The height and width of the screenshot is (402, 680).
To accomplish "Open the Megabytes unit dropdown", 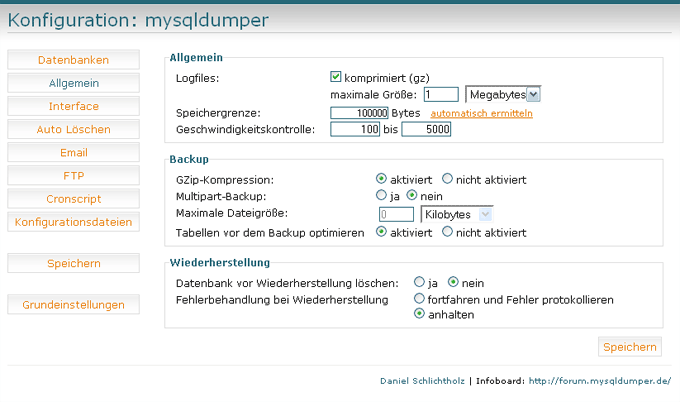I will [503, 94].
